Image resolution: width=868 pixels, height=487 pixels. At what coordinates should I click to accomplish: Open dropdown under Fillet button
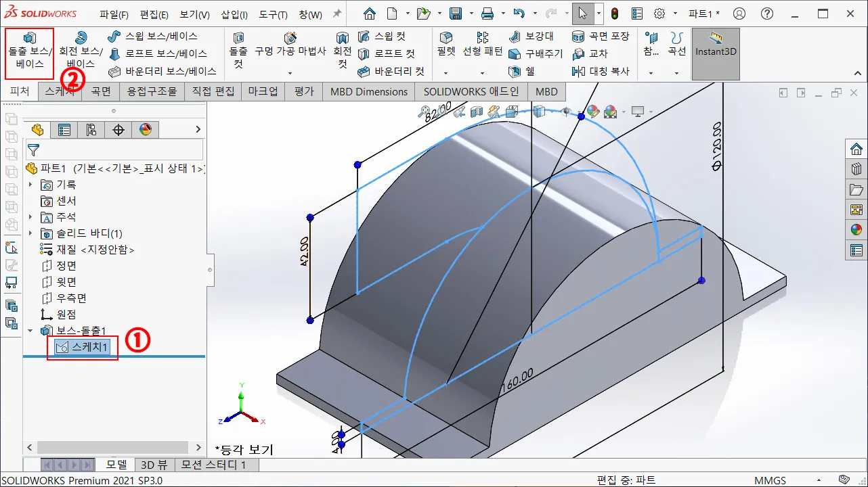(x=446, y=73)
